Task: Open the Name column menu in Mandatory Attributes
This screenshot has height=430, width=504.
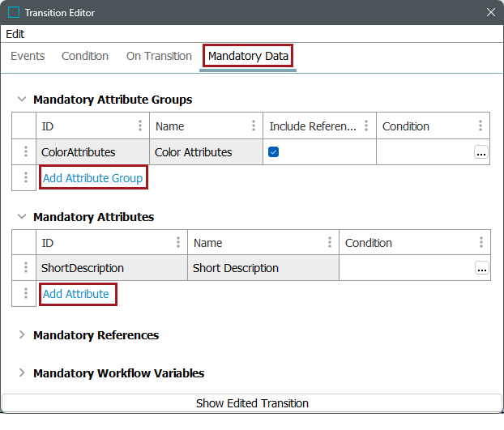Action: click(x=329, y=243)
